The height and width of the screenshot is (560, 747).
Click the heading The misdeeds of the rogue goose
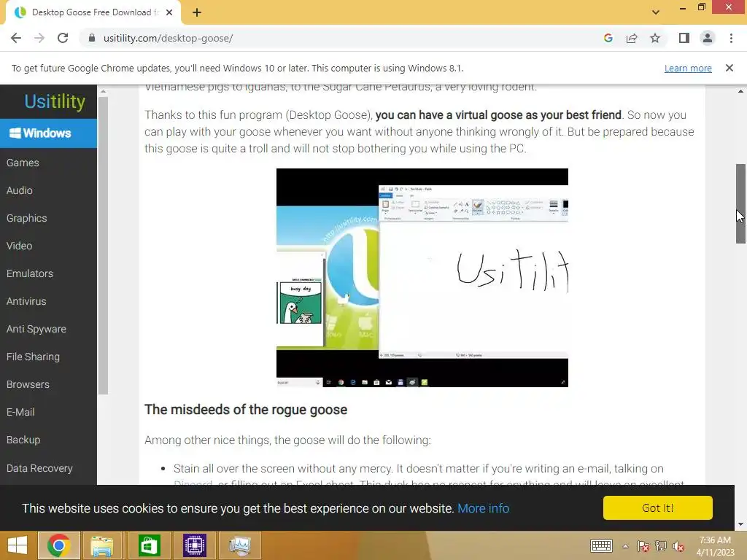point(246,410)
